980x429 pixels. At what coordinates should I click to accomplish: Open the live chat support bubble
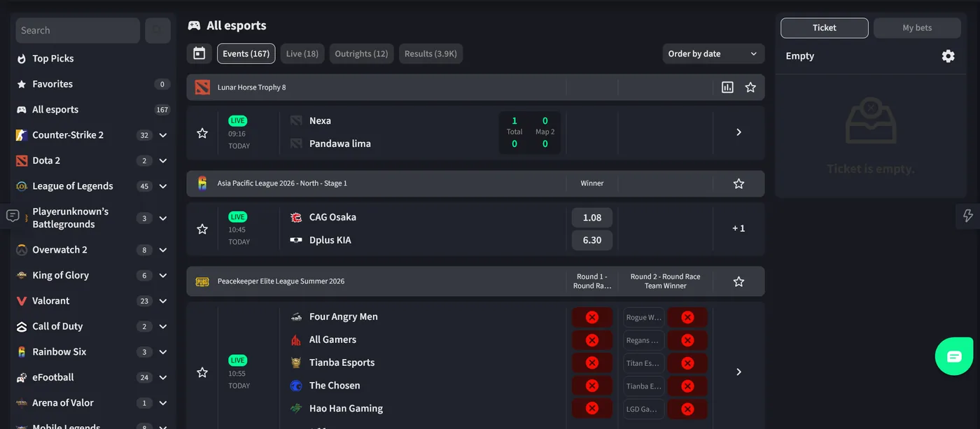(954, 356)
